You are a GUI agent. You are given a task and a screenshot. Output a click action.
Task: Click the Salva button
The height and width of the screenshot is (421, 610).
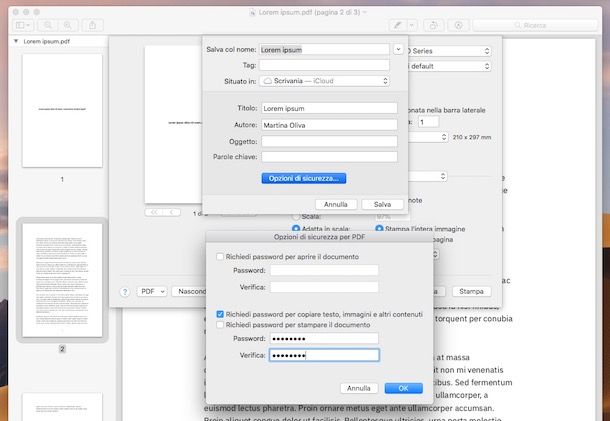tap(382, 204)
